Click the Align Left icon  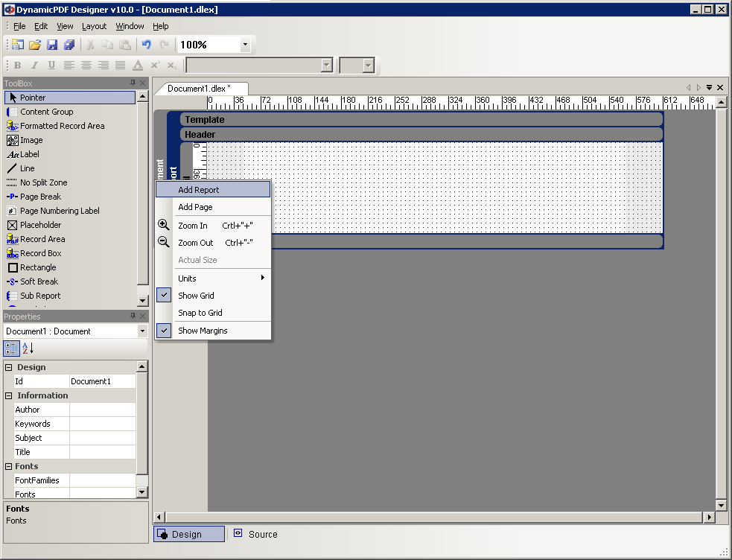pyautogui.click(x=69, y=66)
